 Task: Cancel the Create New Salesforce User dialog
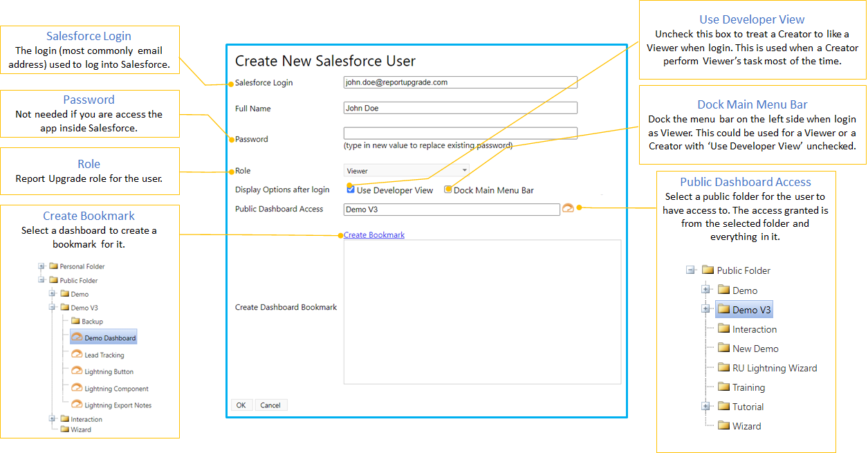coord(270,405)
